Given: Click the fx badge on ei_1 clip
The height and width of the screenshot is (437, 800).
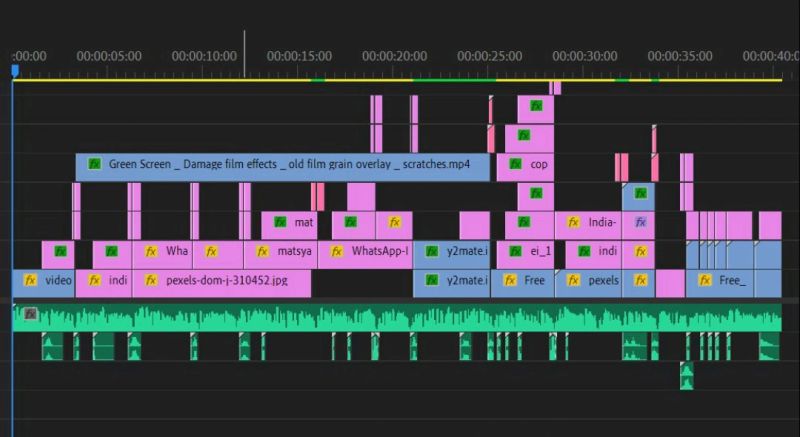Looking at the screenshot, I should [x=516, y=251].
